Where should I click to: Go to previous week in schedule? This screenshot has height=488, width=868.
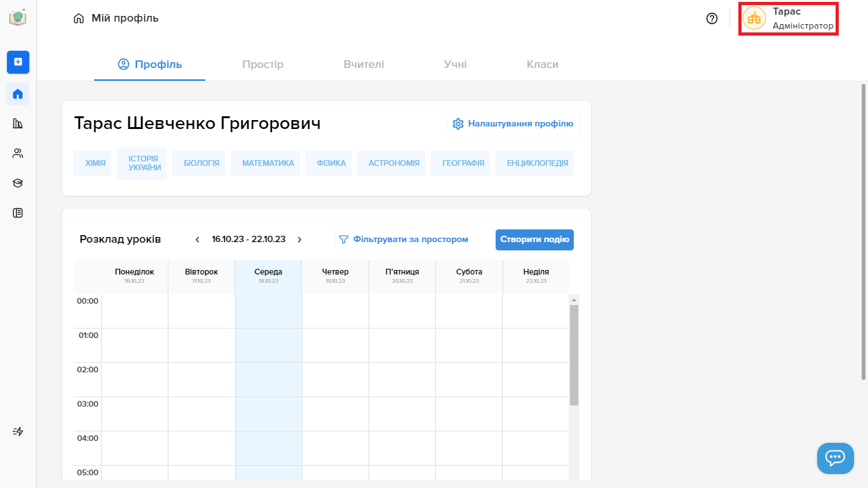(198, 240)
